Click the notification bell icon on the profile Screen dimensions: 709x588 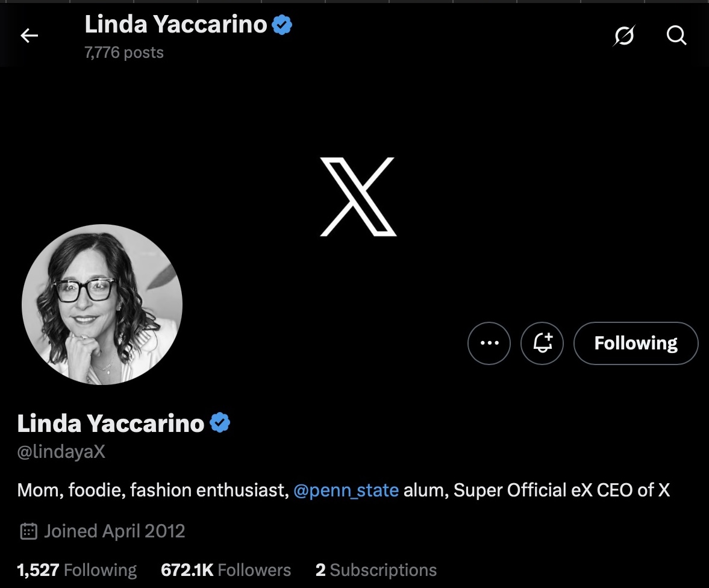[x=542, y=343]
